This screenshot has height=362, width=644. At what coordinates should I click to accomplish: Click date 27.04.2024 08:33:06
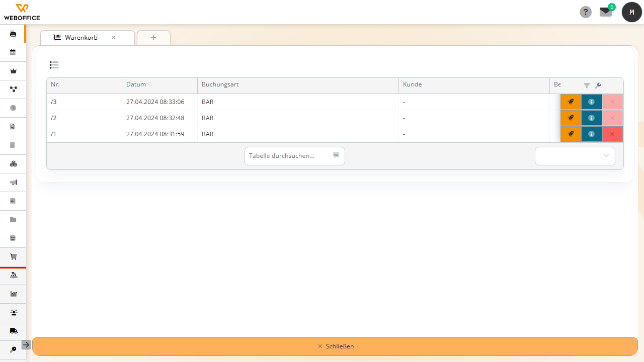pos(155,102)
